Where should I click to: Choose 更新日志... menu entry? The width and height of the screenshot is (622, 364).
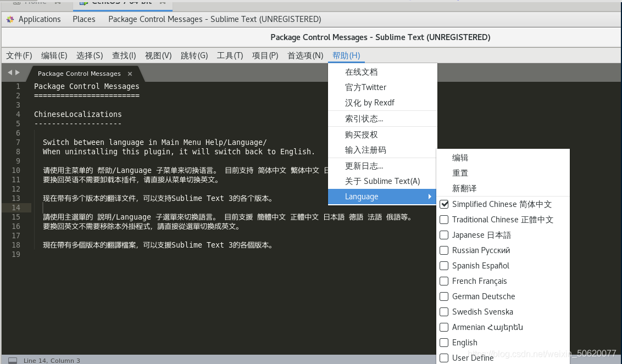coord(382,166)
